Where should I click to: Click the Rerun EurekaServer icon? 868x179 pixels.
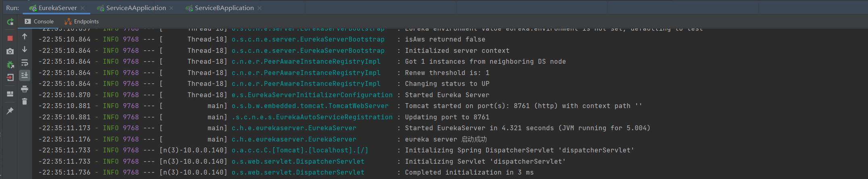[10, 22]
